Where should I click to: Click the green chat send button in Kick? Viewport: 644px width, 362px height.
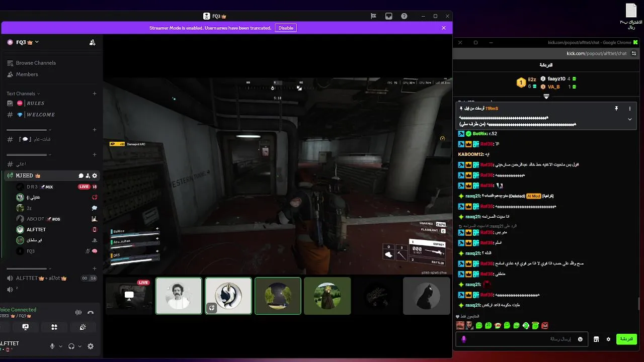coord(626,339)
